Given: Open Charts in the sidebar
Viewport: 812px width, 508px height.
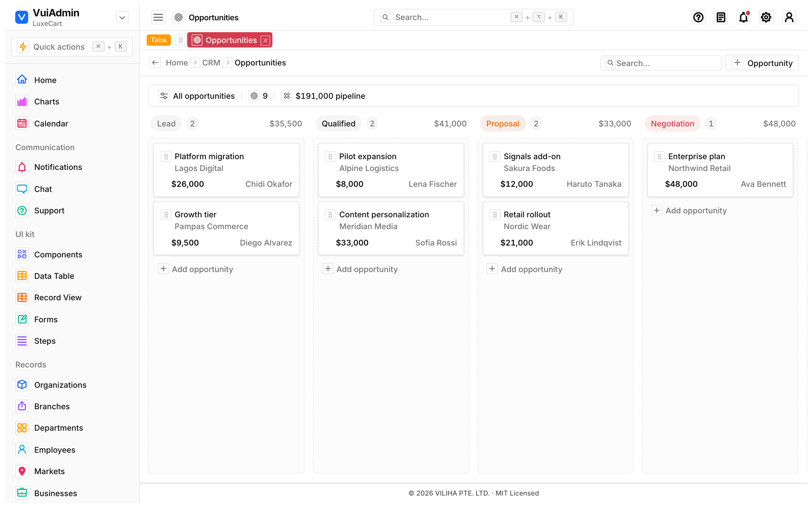Looking at the screenshot, I should pos(72,102).
